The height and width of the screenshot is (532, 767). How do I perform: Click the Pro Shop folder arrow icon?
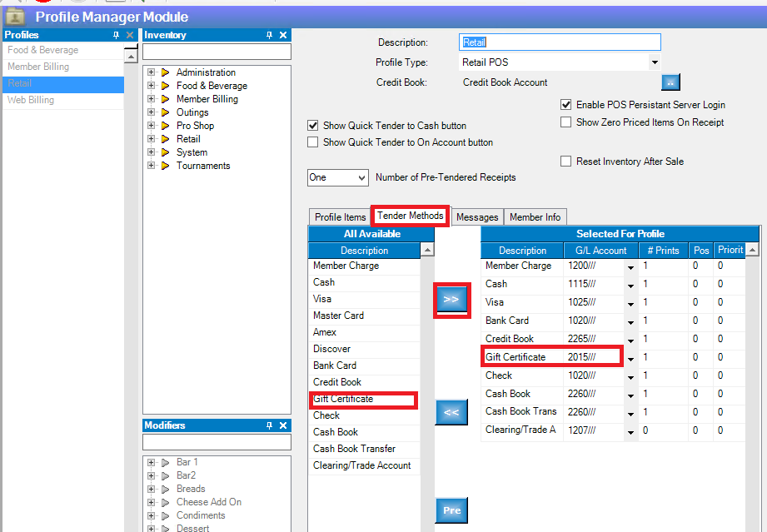pos(165,126)
